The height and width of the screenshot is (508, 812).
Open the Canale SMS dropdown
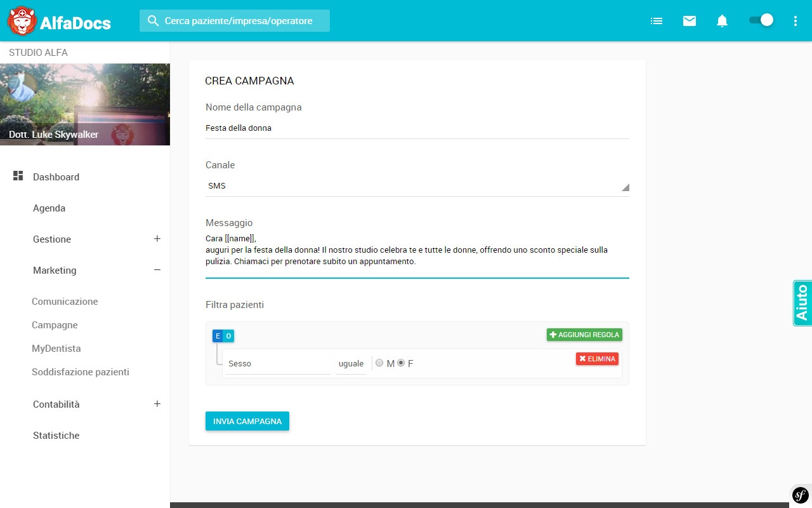tap(417, 186)
